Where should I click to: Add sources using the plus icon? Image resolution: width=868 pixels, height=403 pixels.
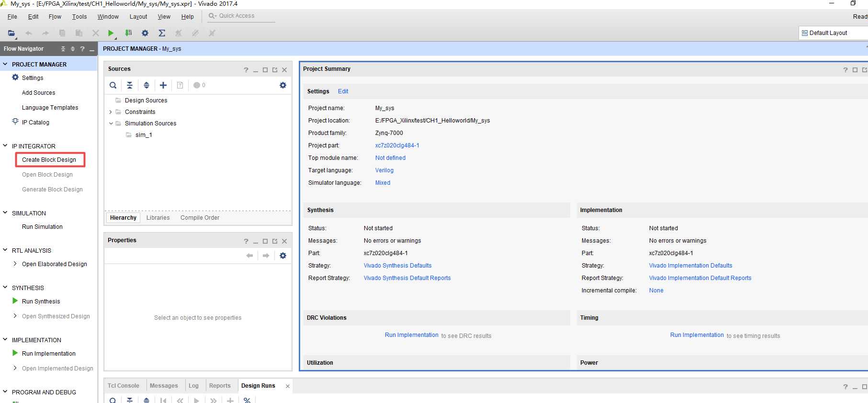click(x=163, y=85)
